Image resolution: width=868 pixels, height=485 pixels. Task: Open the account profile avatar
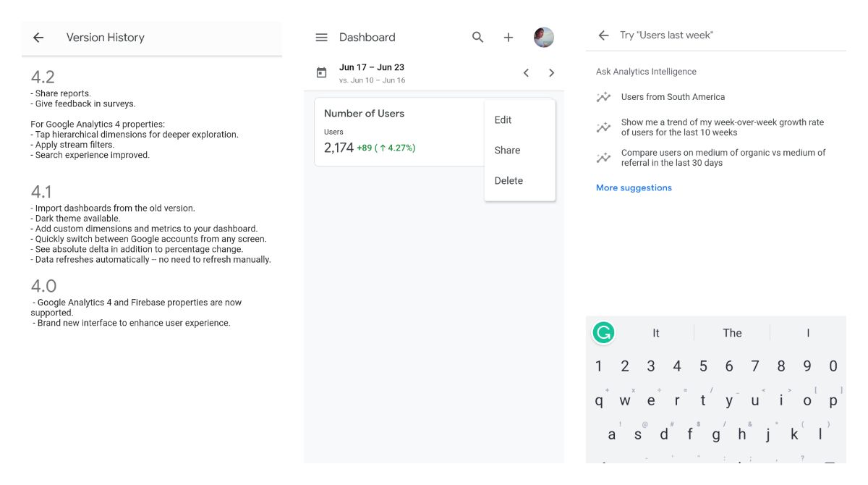(x=544, y=38)
